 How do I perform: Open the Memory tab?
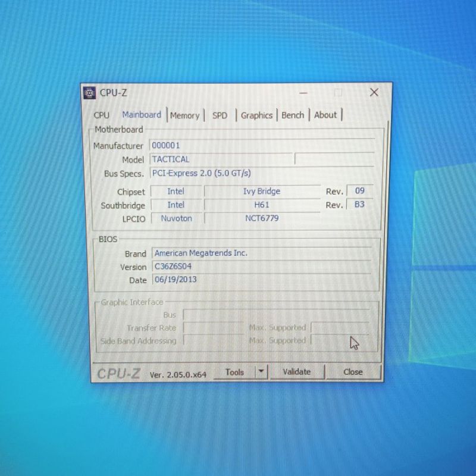184,115
